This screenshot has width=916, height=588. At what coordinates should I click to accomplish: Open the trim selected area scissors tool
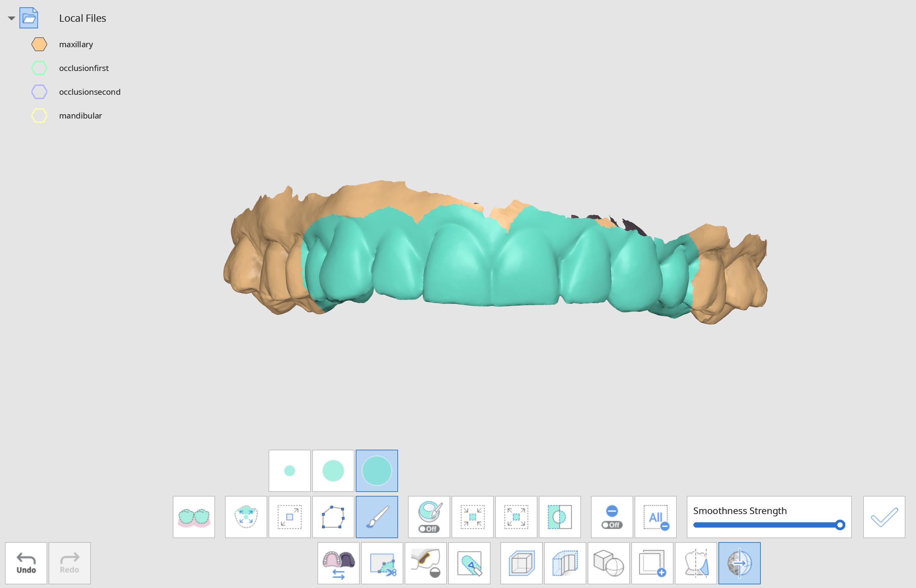pyautogui.click(x=382, y=563)
